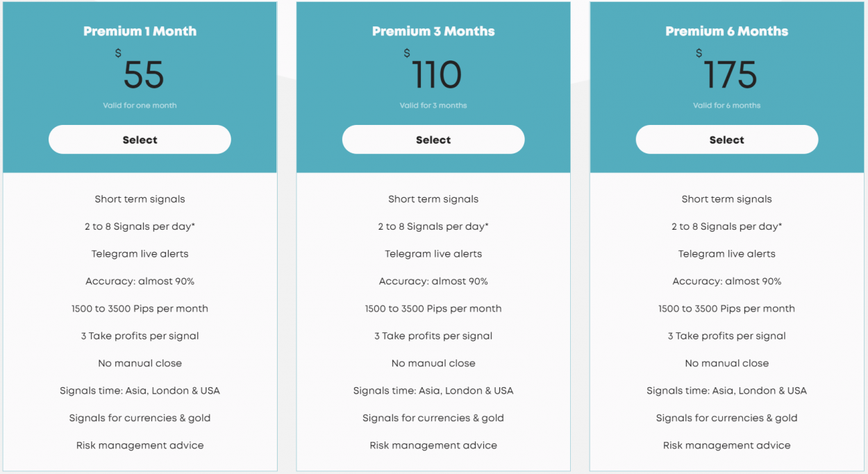
Task: Click the Premium 6 Months heading
Action: click(x=727, y=31)
